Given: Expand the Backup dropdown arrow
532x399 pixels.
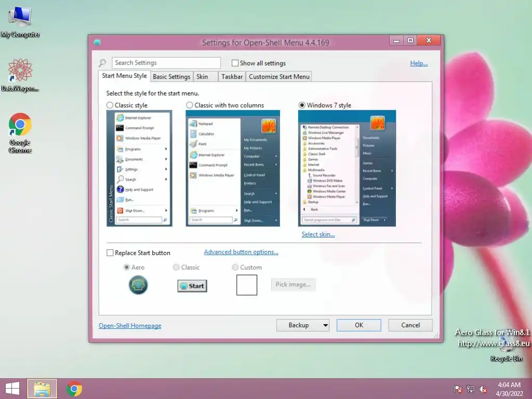Looking at the screenshot, I should [325, 325].
